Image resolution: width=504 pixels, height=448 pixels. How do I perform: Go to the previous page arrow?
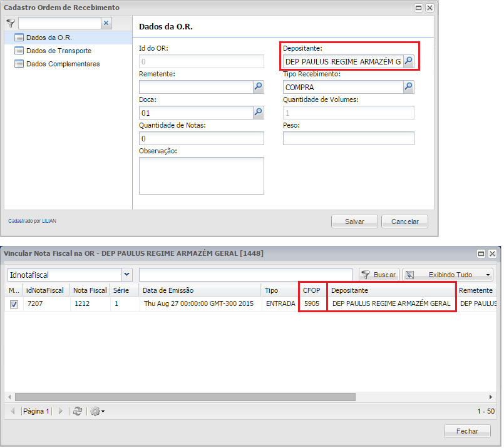click(13, 410)
